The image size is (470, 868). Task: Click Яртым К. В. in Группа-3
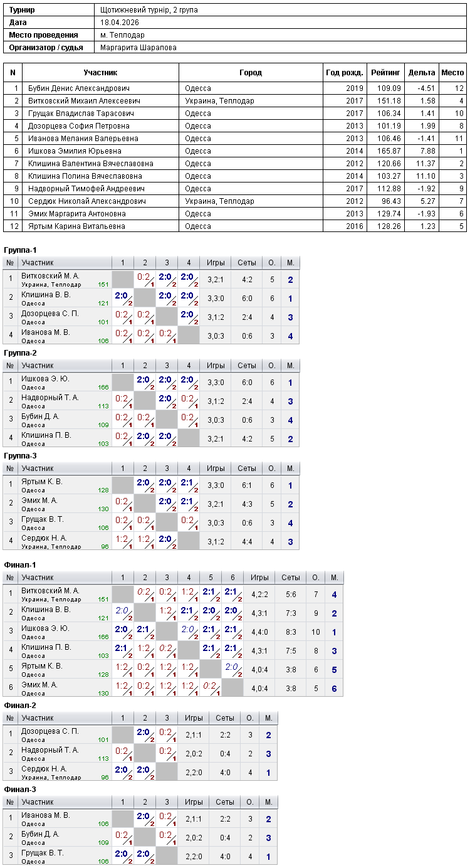click(x=42, y=481)
